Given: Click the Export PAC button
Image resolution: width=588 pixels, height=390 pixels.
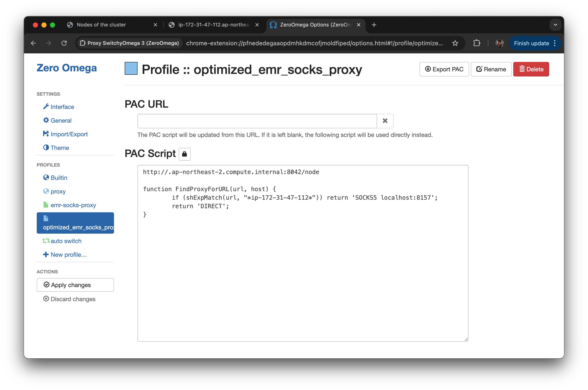Looking at the screenshot, I should pos(444,69).
